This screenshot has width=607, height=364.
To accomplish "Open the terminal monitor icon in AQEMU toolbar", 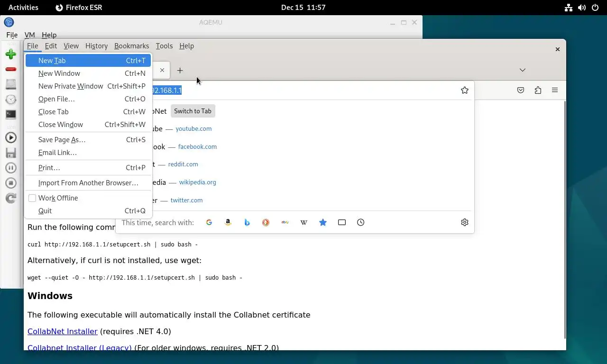I will coord(11,114).
